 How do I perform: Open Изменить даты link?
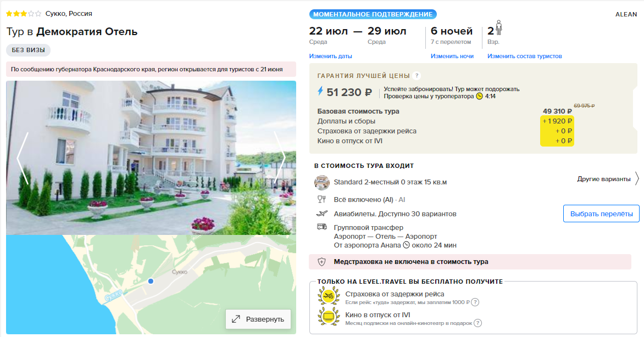(330, 56)
